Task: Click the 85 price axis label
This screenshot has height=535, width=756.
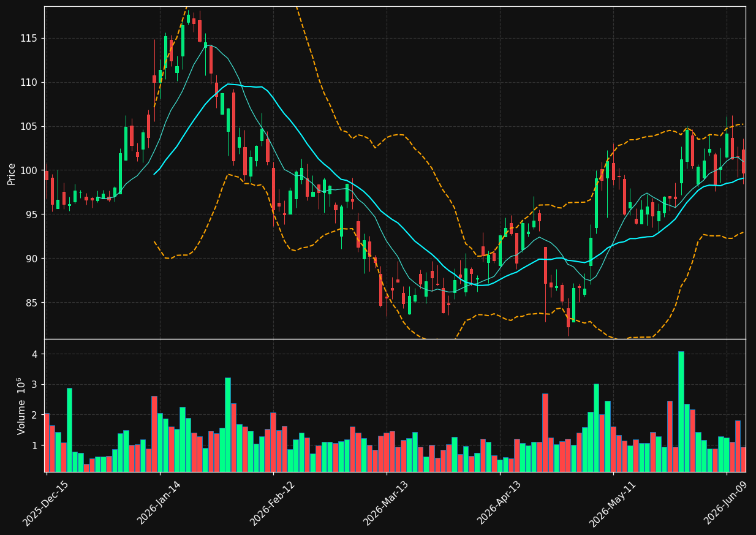Action: 32,303
